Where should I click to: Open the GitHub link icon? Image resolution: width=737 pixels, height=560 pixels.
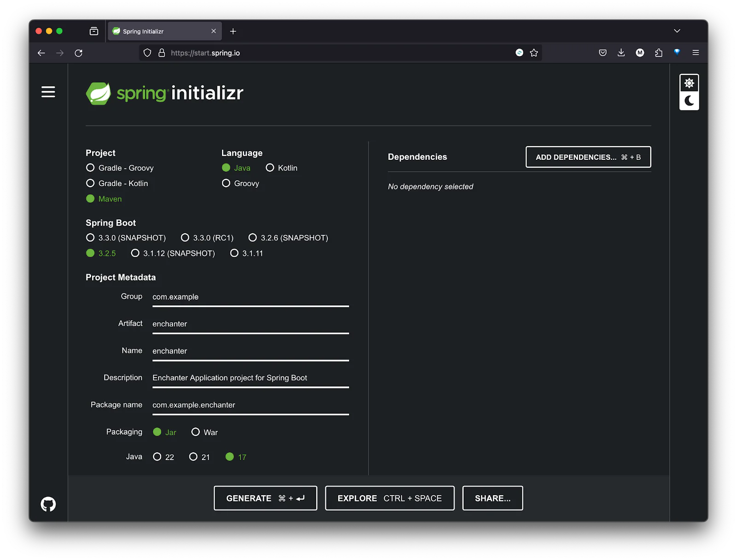pos(48,504)
